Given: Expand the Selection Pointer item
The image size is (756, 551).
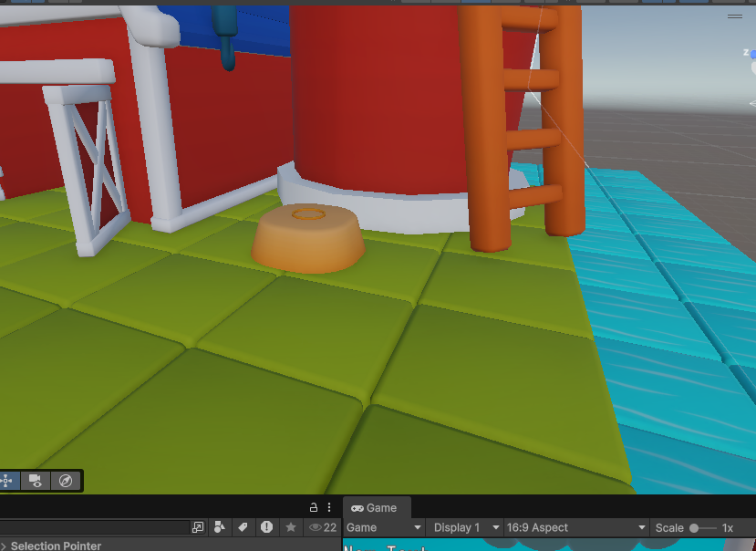Looking at the screenshot, I should [x=4, y=546].
